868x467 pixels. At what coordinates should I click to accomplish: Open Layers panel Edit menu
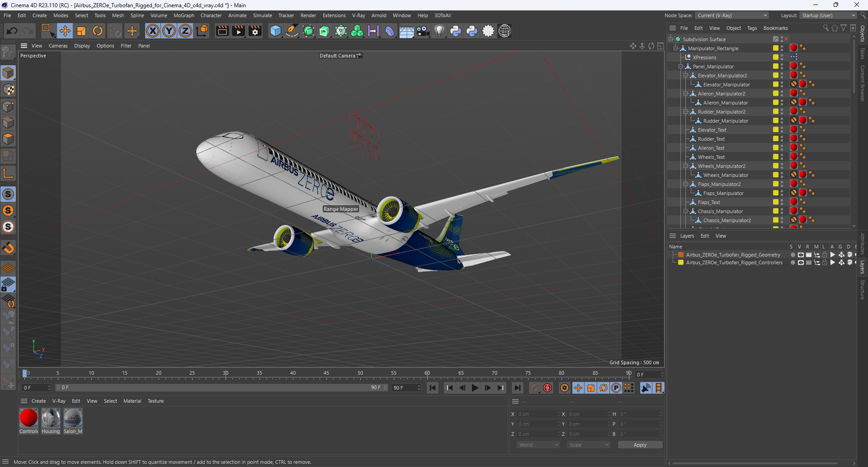click(x=705, y=236)
